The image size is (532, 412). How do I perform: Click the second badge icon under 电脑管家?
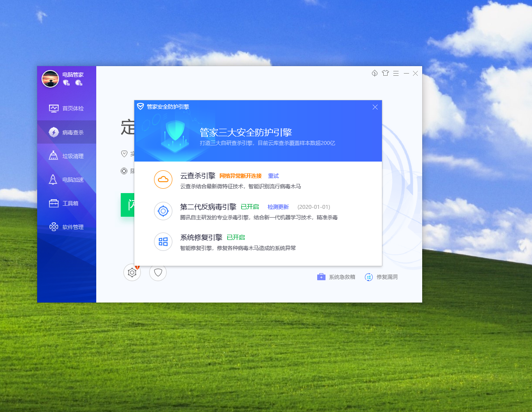(x=79, y=83)
